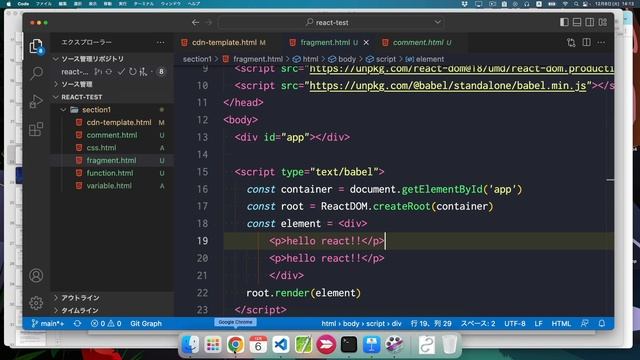Open the Trash in the Dock

449,345
